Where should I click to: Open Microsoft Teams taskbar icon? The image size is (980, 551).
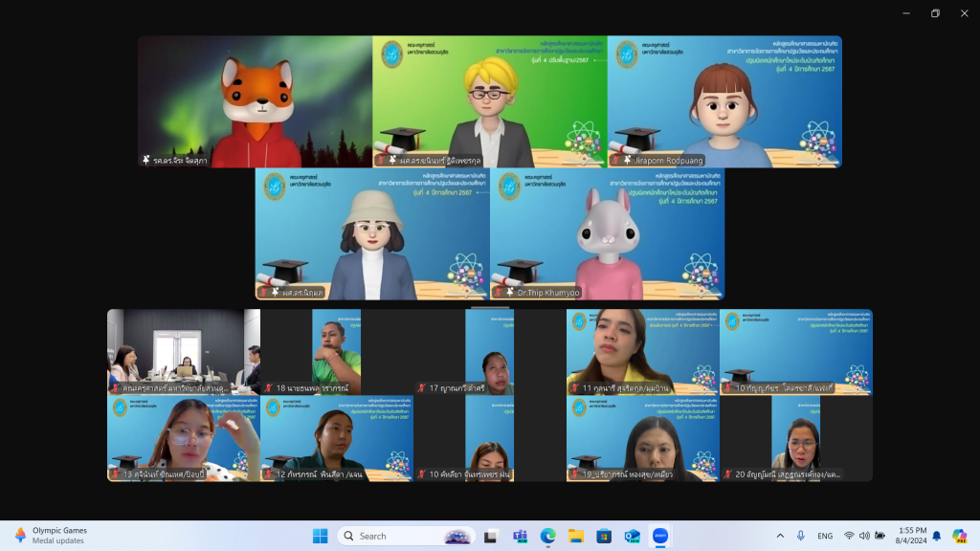520,536
